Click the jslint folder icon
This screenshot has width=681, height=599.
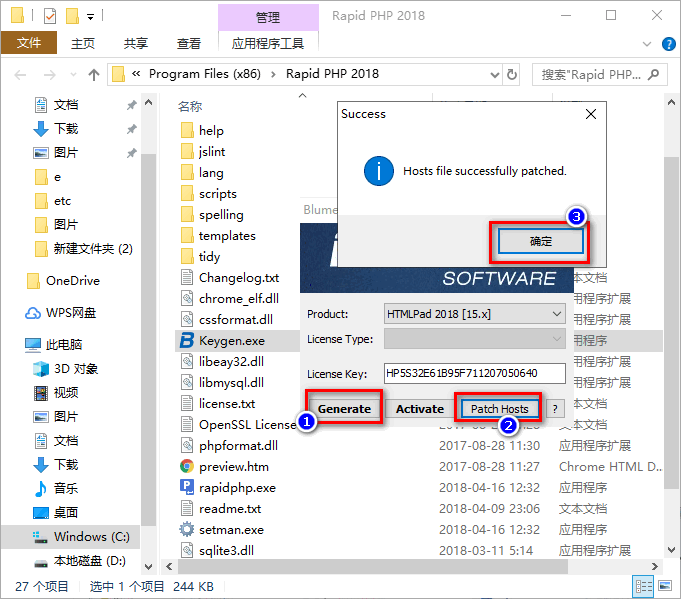click(x=187, y=151)
